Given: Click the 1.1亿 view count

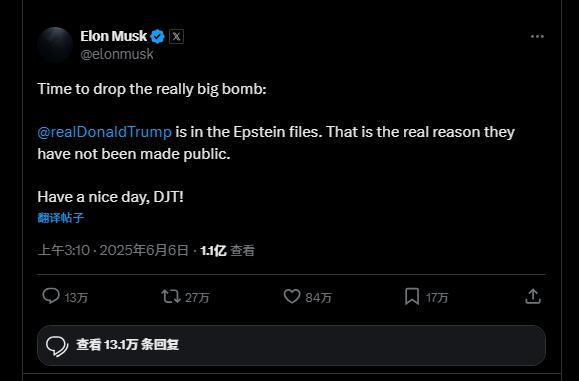Looking at the screenshot, I should 213,251.
